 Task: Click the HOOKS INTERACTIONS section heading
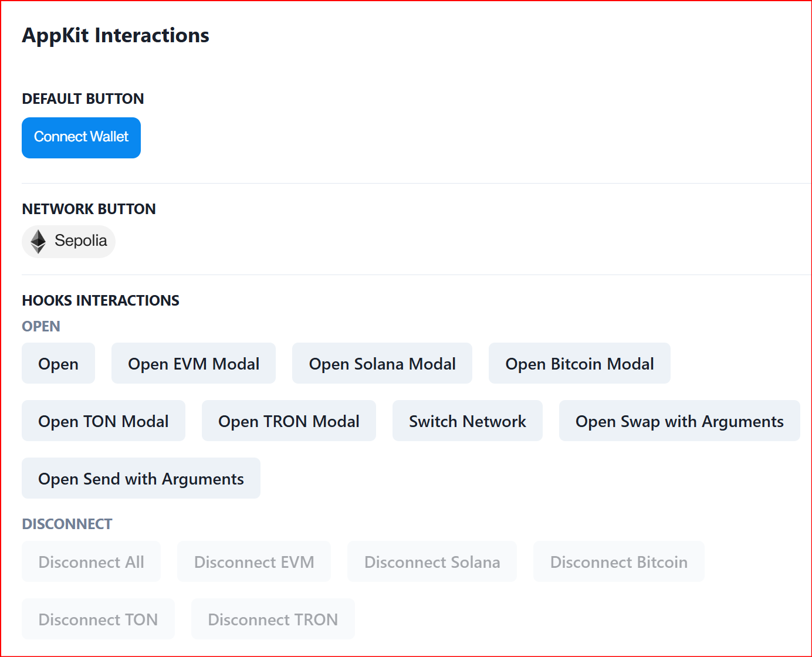point(100,300)
